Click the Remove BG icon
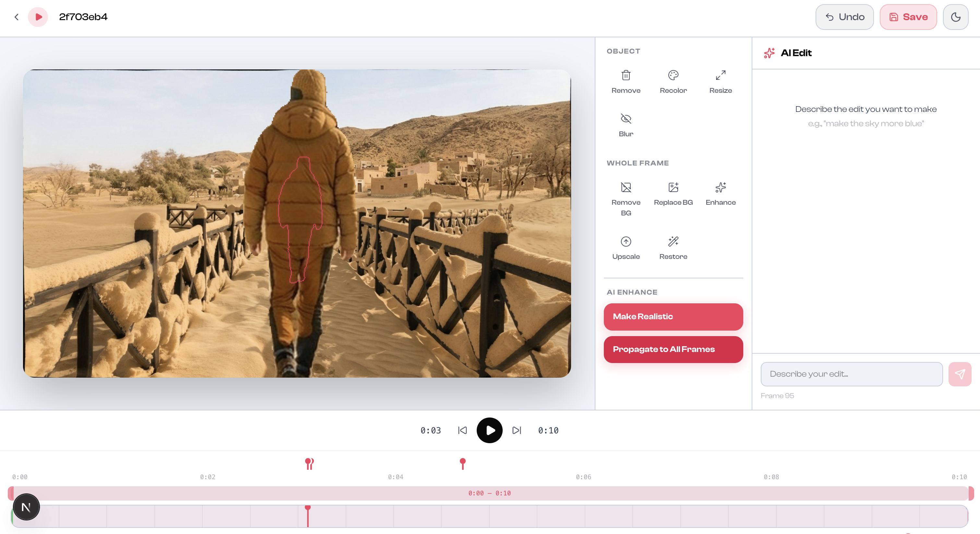The height and width of the screenshot is (534, 980). pos(626,187)
